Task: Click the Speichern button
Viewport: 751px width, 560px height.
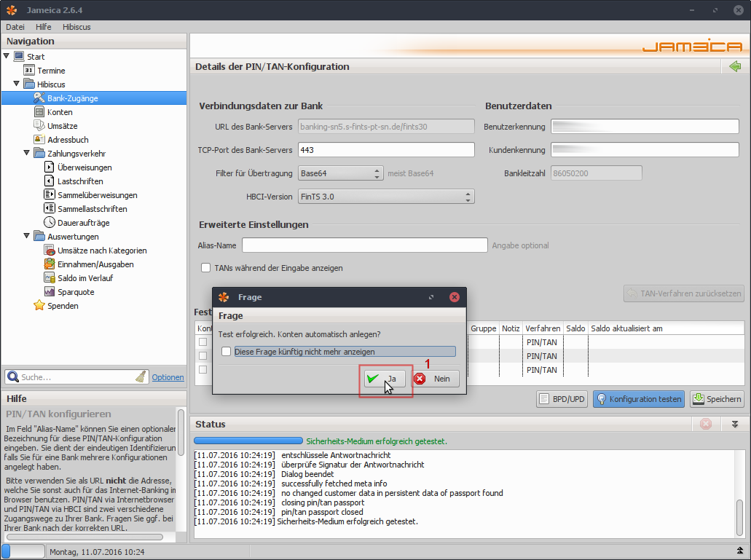Action: [x=717, y=399]
